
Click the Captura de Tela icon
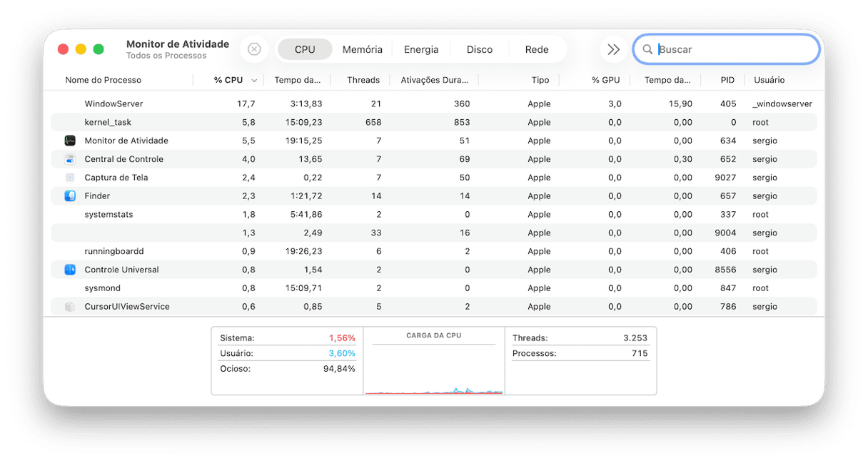pyautogui.click(x=70, y=178)
